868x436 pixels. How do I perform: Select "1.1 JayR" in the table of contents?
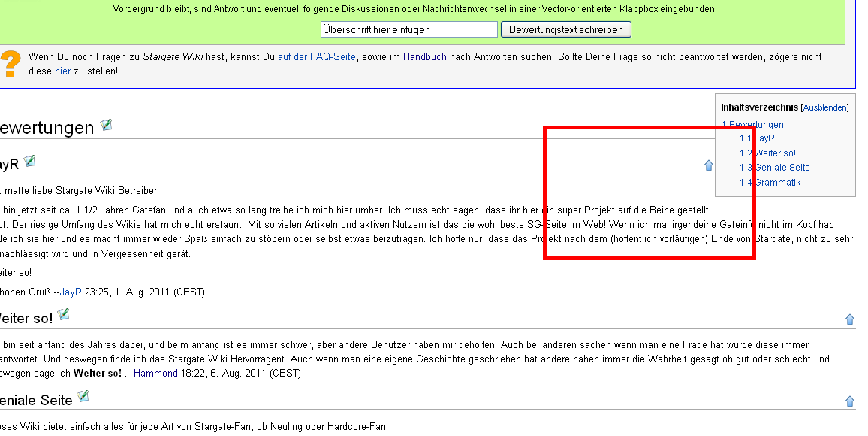click(x=757, y=138)
